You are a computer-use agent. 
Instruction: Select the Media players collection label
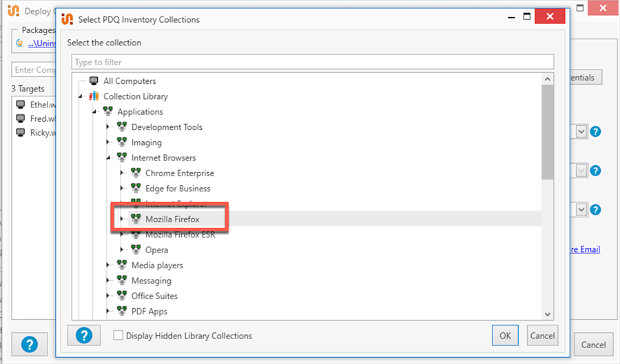(x=157, y=266)
